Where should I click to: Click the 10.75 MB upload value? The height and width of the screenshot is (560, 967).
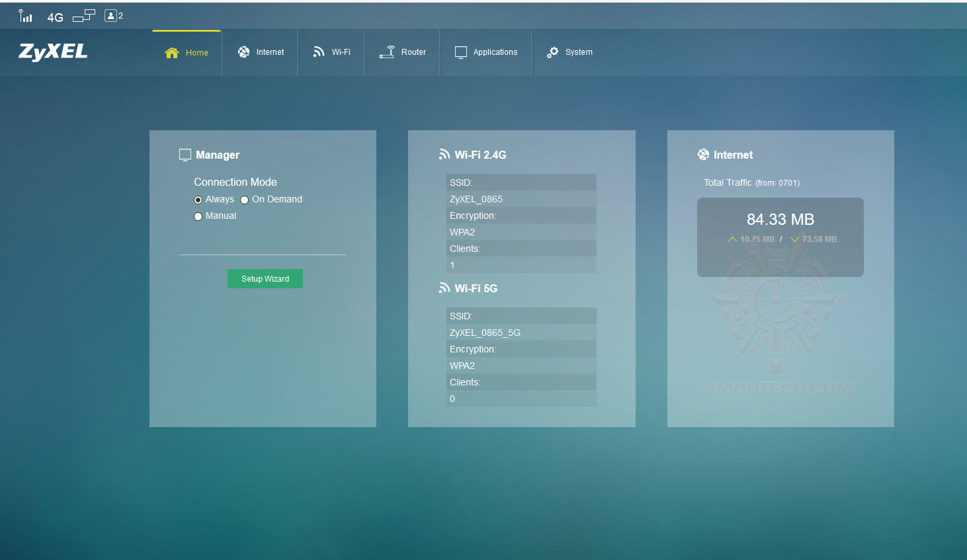[x=757, y=239]
